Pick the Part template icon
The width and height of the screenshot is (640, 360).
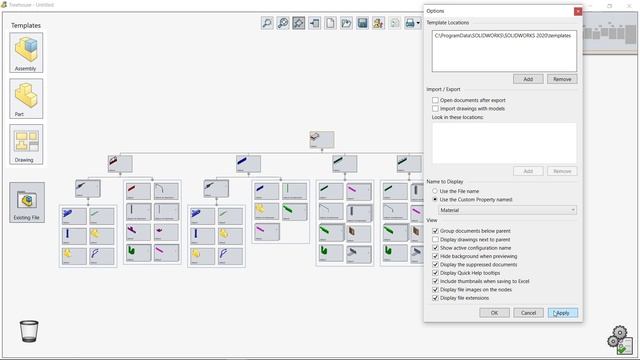[x=26, y=98]
